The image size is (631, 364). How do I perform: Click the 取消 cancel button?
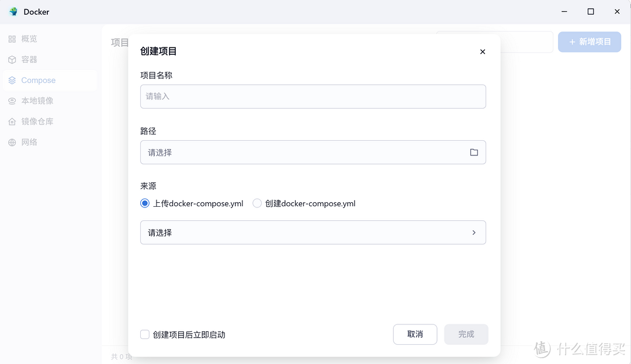[x=415, y=334]
